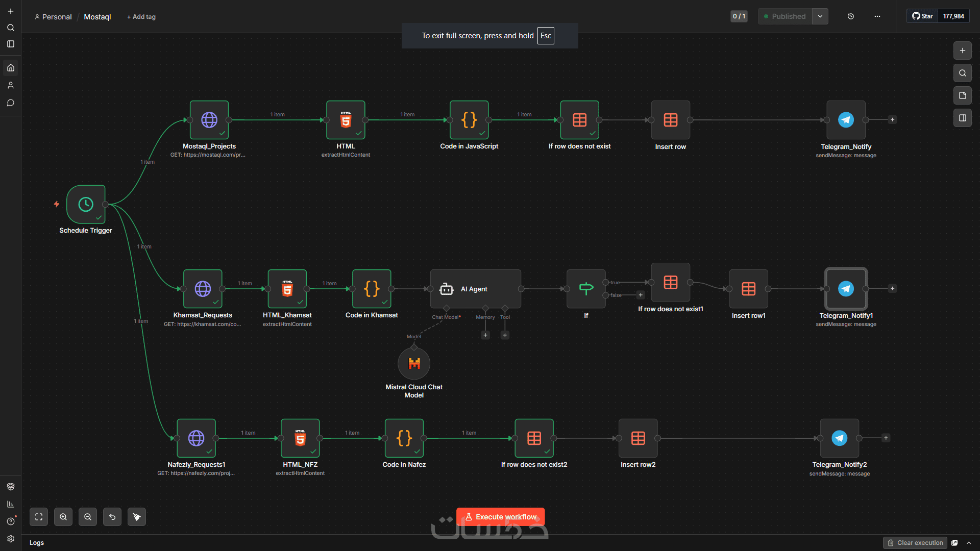Viewport: 980px width, 551px height.
Task: Open the three-dot workflow options menu
Action: click(x=877, y=16)
